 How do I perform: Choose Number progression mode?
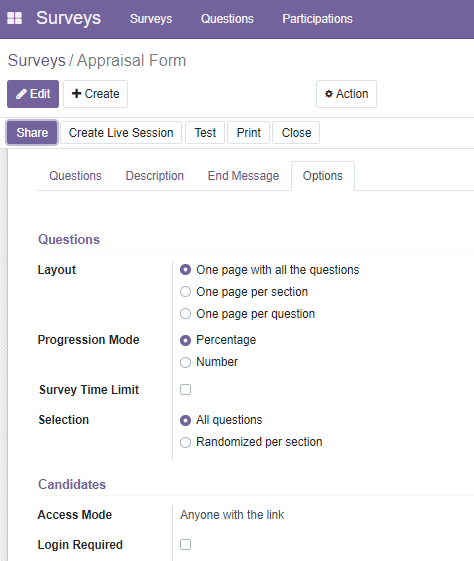(x=185, y=362)
